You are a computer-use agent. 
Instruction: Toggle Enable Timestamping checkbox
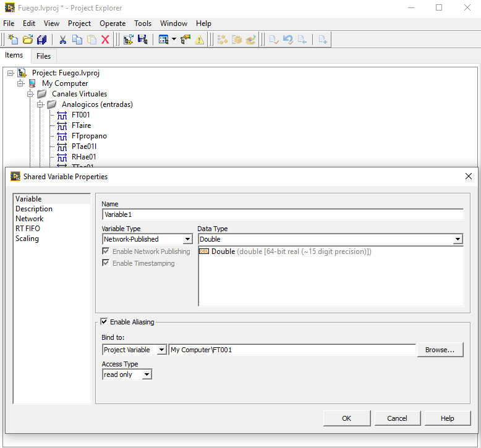(106, 263)
